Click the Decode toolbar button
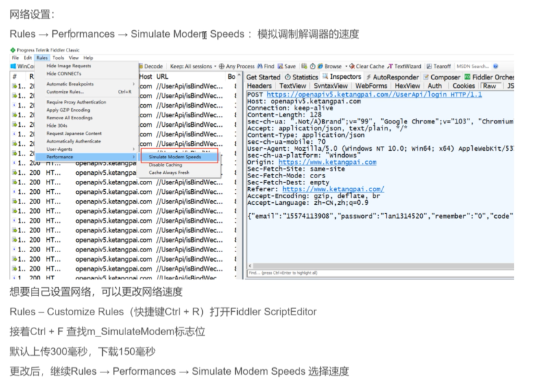This screenshot has height=392, width=560. (151, 66)
